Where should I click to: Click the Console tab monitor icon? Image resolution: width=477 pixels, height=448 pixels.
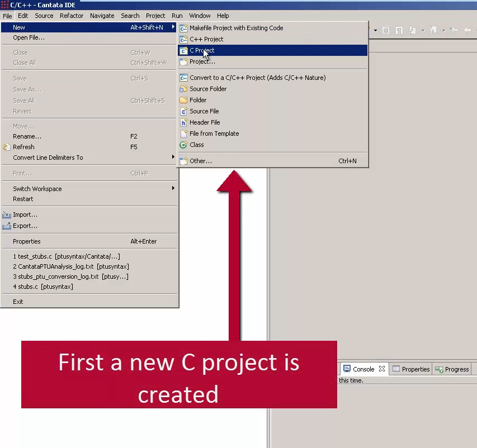click(x=347, y=369)
